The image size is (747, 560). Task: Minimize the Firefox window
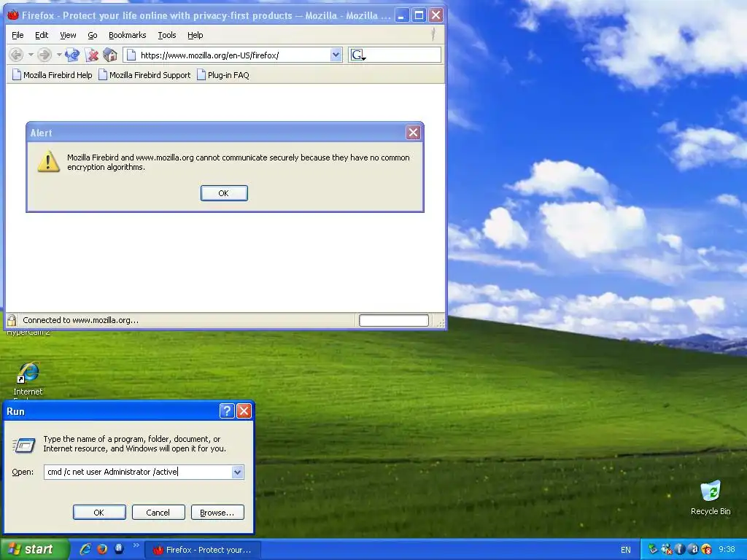coord(402,15)
